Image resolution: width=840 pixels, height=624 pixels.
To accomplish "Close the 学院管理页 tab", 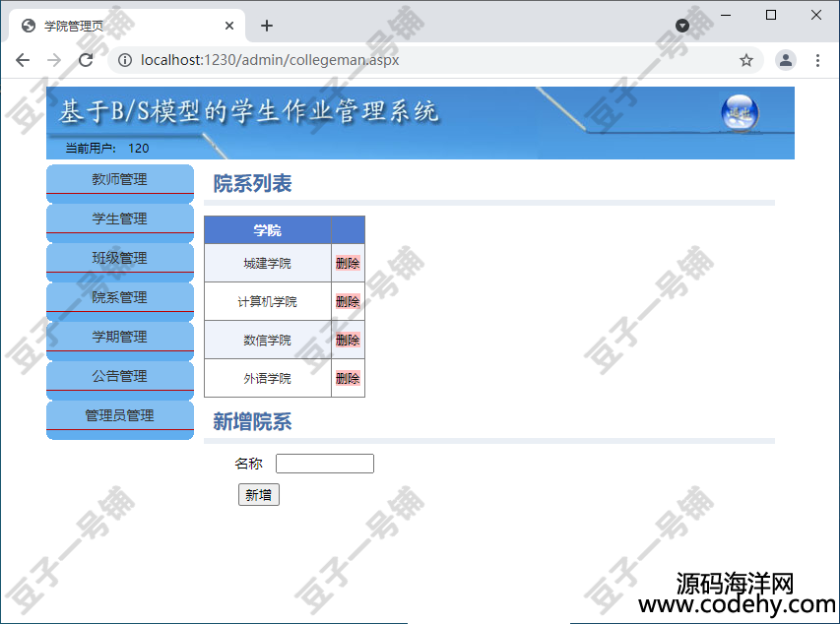I will [229, 26].
